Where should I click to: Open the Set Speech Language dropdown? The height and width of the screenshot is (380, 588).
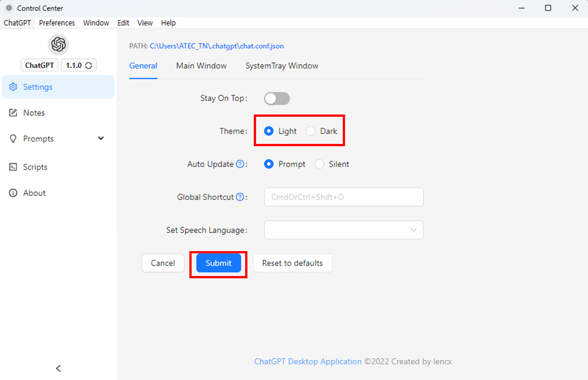tap(344, 230)
